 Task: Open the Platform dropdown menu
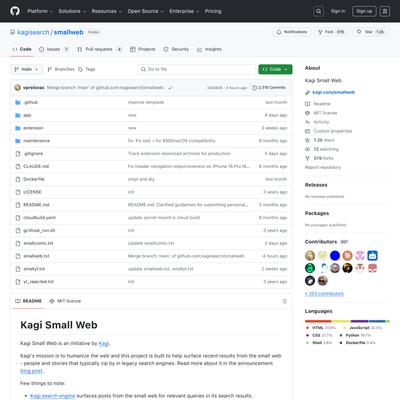tap(40, 11)
